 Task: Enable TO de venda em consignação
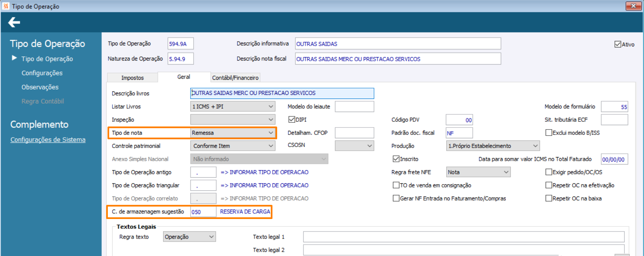(x=396, y=185)
